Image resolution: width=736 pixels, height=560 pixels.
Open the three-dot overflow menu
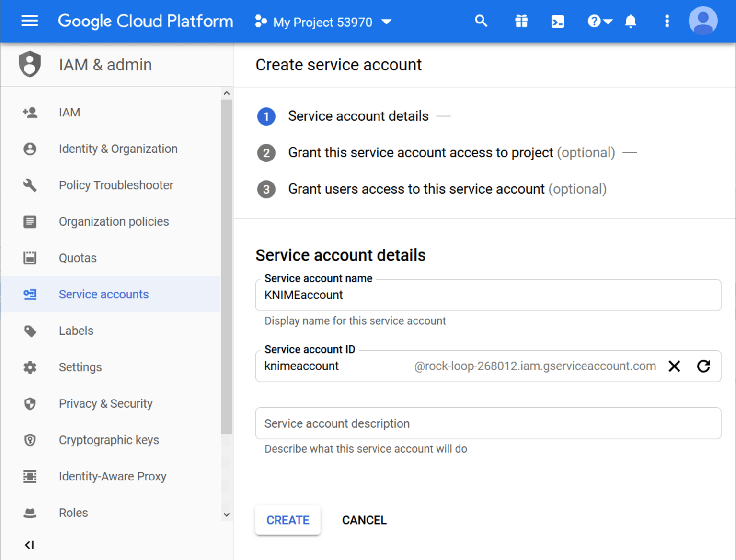click(x=667, y=21)
